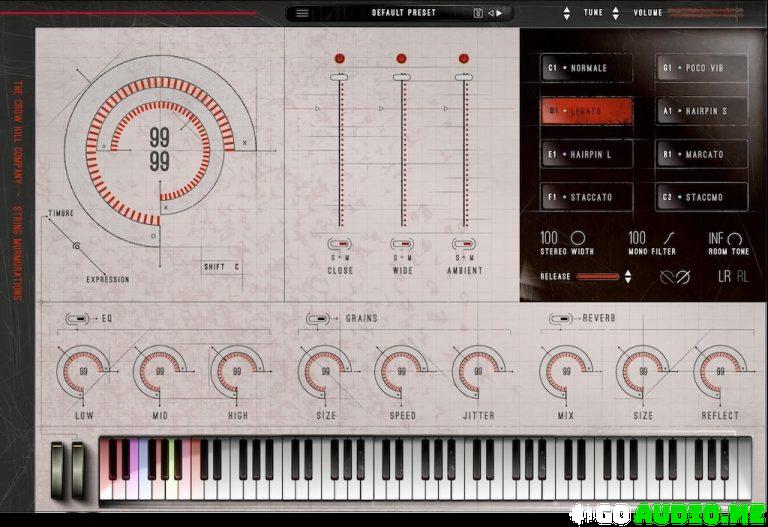The height and width of the screenshot is (527, 768).
Task: Open the Default Preset name selector
Action: [x=404, y=13]
